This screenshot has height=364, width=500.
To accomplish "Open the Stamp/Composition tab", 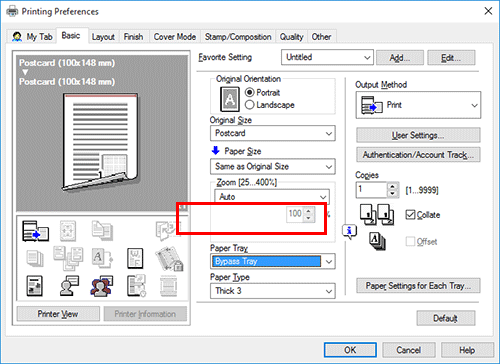I will (238, 37).
